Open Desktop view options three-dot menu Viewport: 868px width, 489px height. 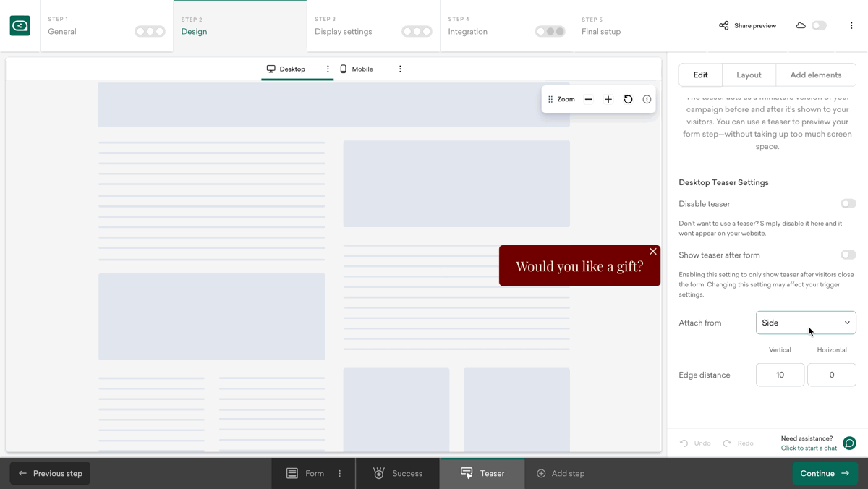tap(328, 69)
